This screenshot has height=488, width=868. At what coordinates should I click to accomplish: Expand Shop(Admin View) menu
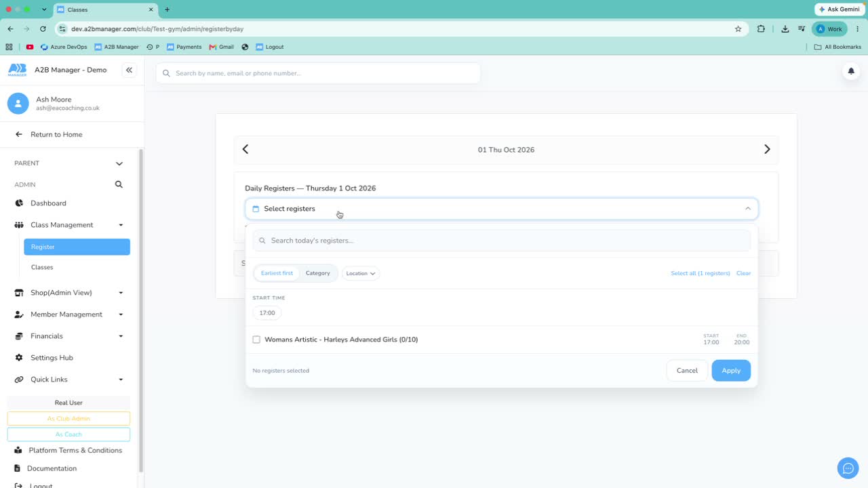[x=68, y=293]
